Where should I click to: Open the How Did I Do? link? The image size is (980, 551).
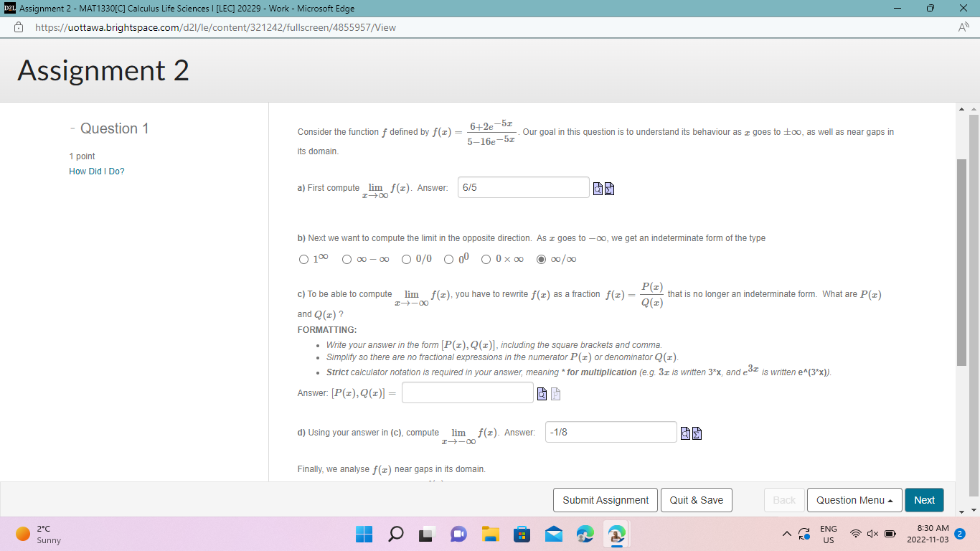(x=96, y=171)
